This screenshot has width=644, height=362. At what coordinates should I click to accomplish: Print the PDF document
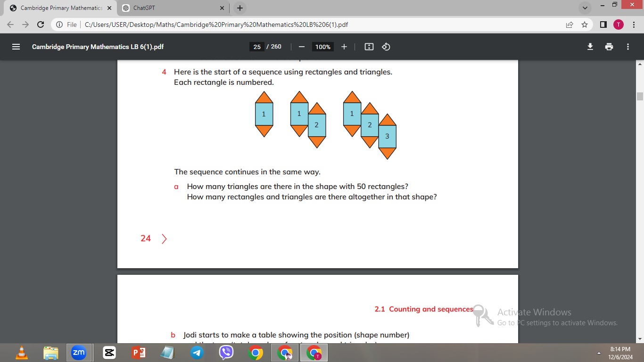[x=609, y=47]
